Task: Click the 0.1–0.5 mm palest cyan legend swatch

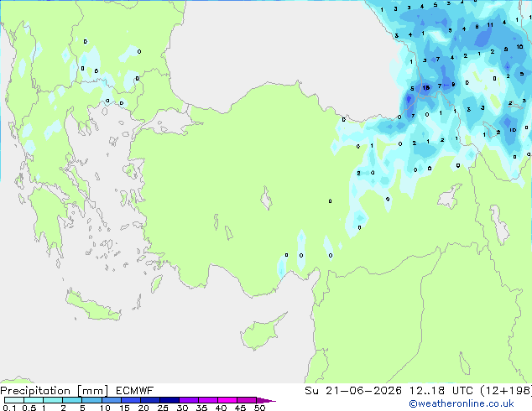Action: tap(14, 400)
